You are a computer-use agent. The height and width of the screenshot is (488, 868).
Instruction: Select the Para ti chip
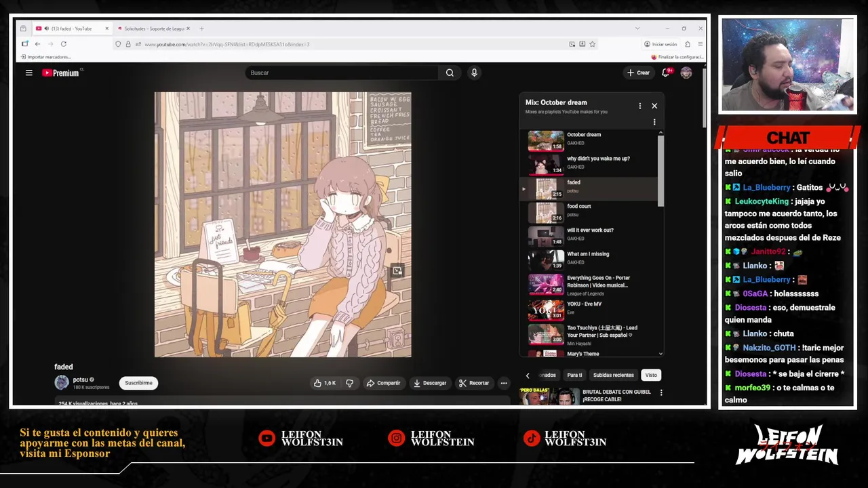[574, 375]
